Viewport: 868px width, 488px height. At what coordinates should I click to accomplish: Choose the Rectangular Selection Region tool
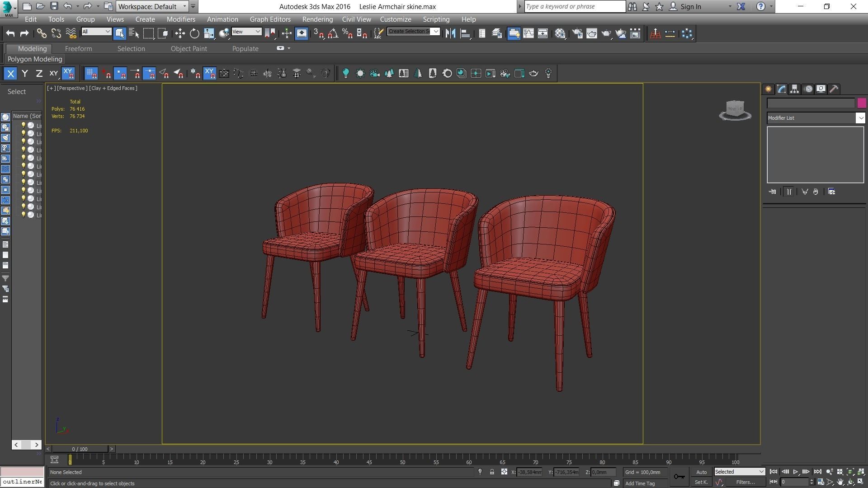pos(148,33)
